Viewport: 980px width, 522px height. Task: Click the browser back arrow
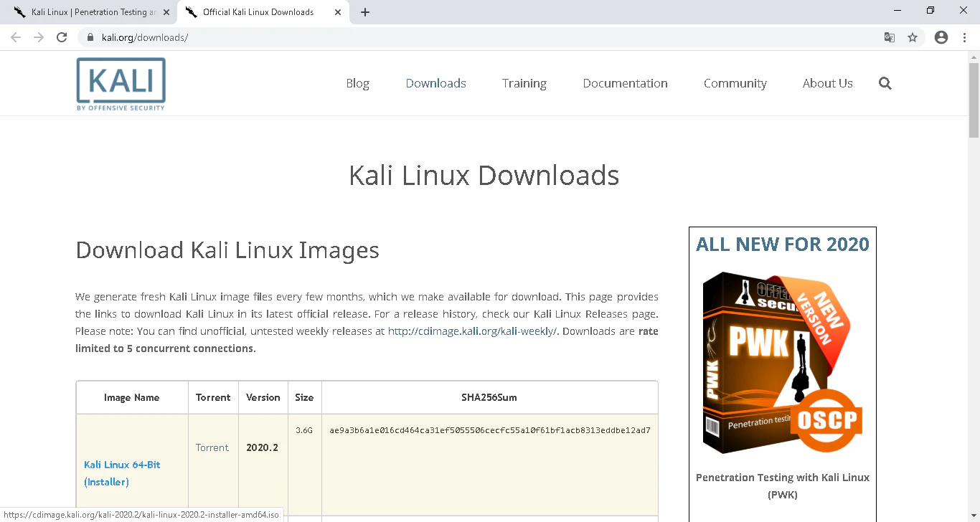click(16, 37)
